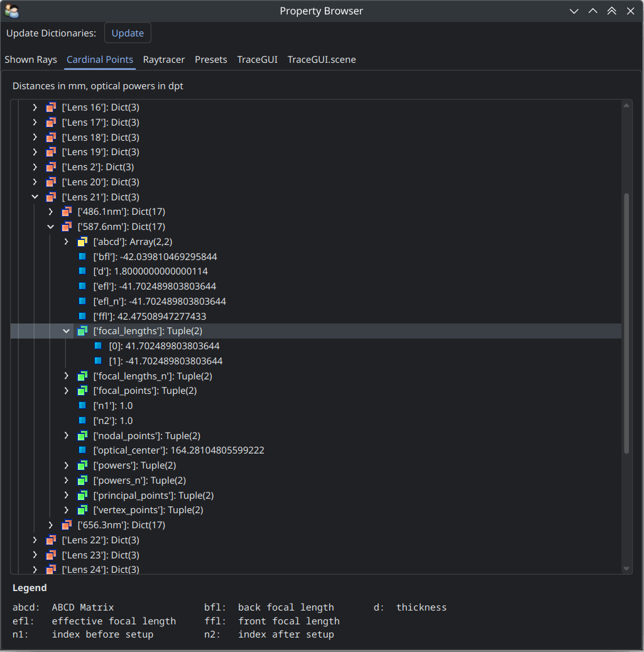Click the Lens 17 dict icon
The width and height of the screenshot is (644, 652).
click(51, 122)
